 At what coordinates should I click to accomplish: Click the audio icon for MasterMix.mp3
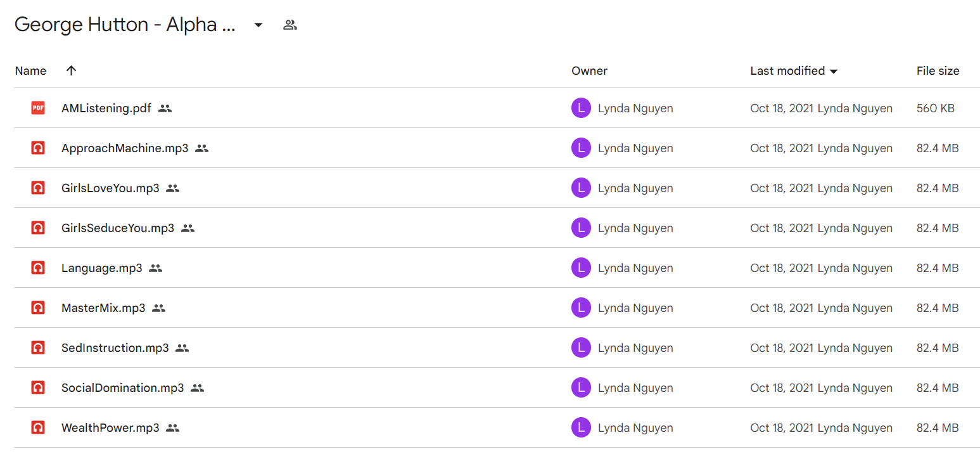click(x=38, y=308)
